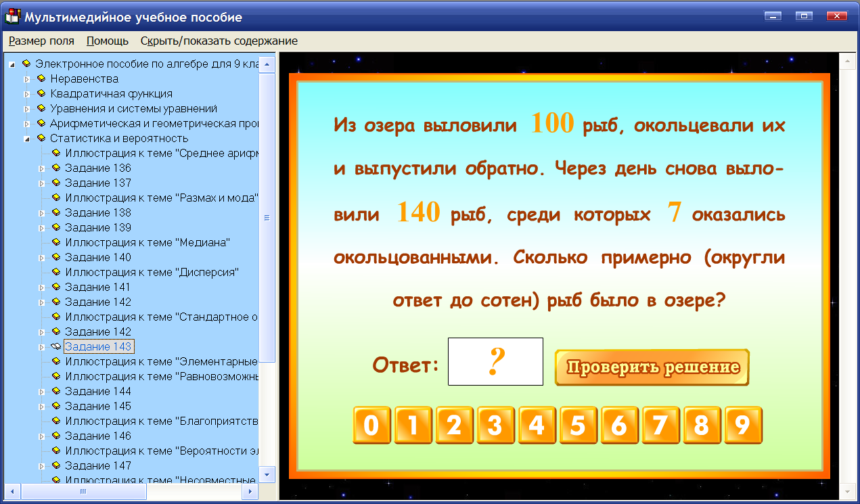Click the diamond icon next to "Статистика и вероятность"
This screenshot has height=504, width=860.
[x=41, y=138]
